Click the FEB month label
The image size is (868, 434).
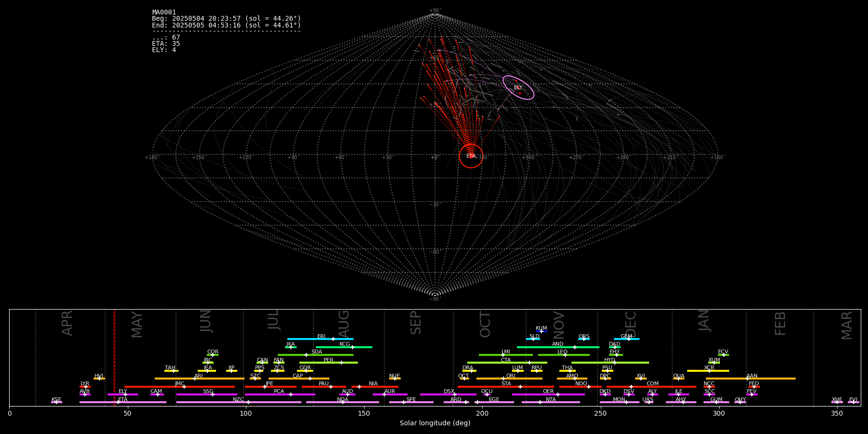point(780,323)
